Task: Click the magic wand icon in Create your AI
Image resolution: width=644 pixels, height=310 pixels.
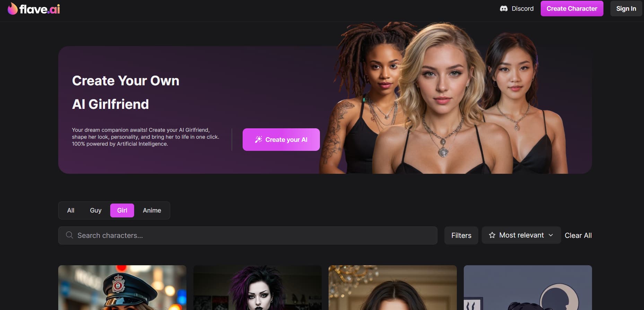Action: [x=259, y=139]
